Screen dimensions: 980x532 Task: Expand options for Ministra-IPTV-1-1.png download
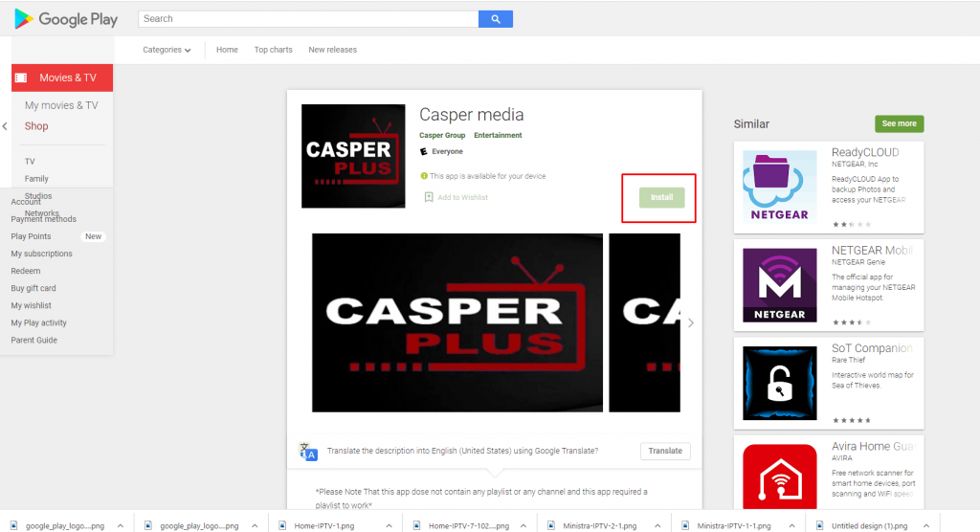click(791, 525)
